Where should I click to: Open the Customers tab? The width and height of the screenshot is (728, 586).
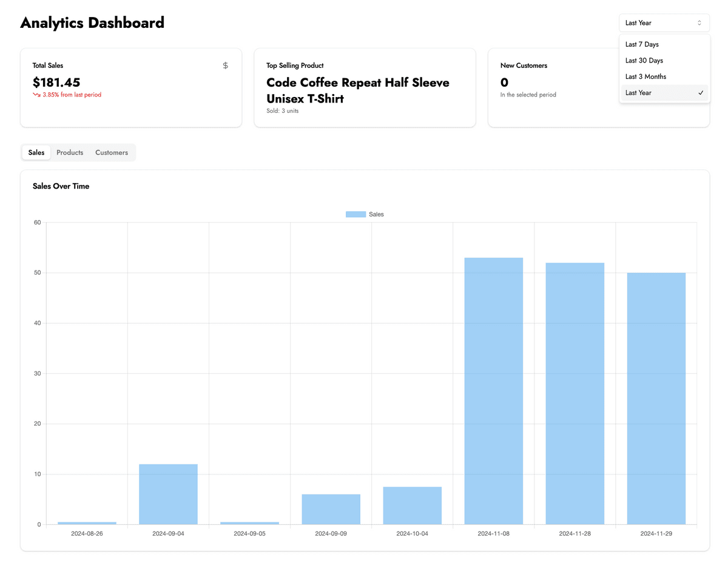click(x=112, y=152)
